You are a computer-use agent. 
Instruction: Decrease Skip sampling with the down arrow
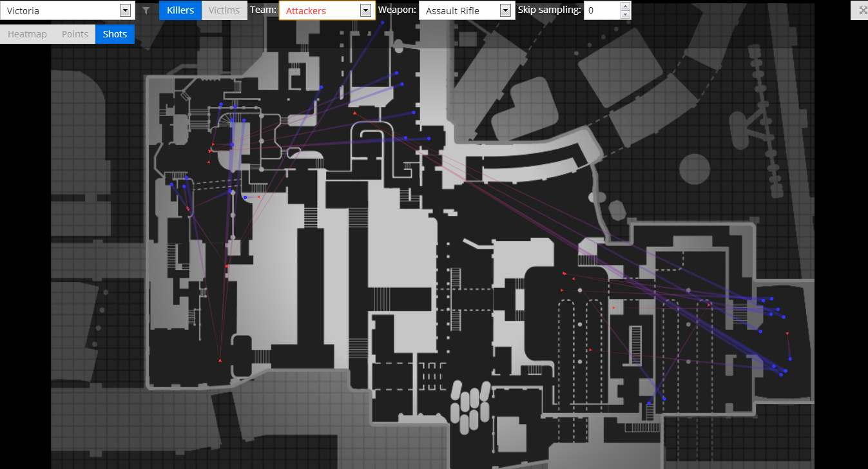[x=624, y=14]
